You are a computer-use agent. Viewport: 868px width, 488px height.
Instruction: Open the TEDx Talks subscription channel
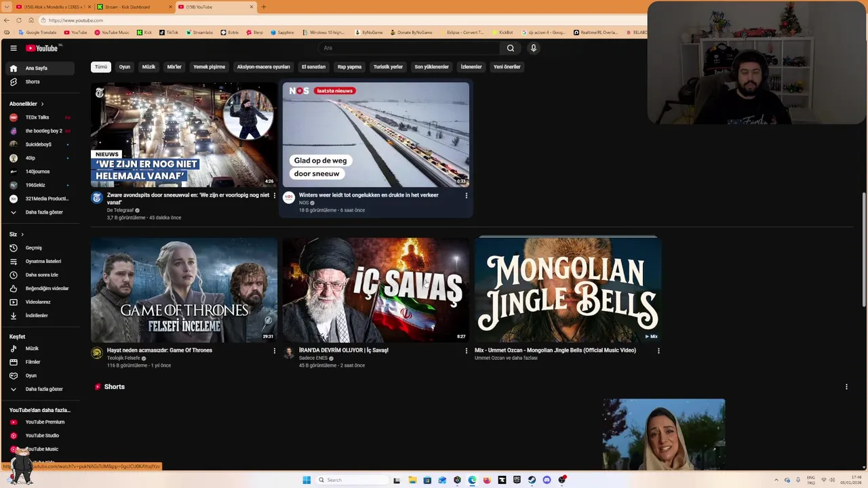[x=40, y=117]
